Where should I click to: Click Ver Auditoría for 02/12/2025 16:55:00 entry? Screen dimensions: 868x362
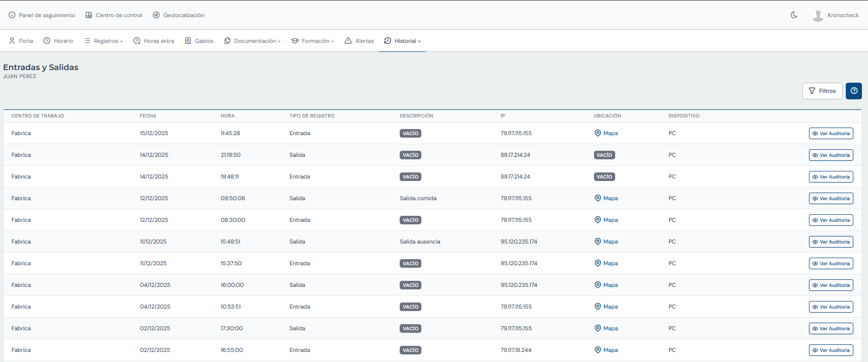coord(831,350)
